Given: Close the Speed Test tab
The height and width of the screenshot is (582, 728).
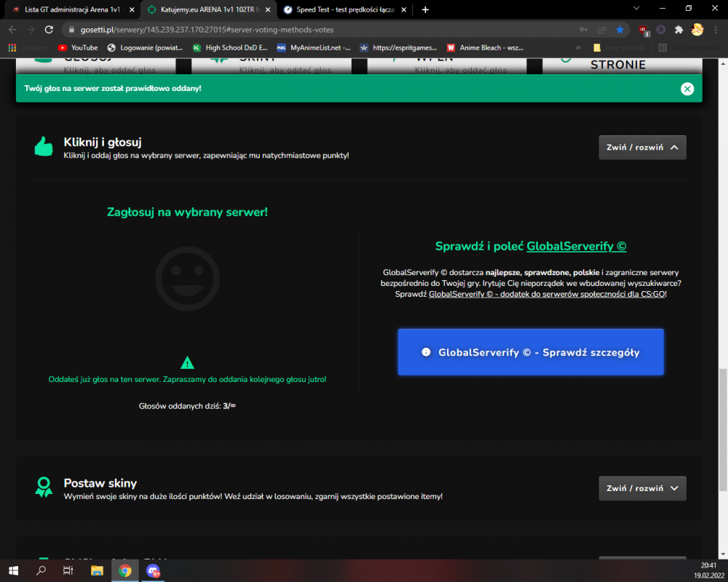Looking at the screenshot, I should click(403, 9).
